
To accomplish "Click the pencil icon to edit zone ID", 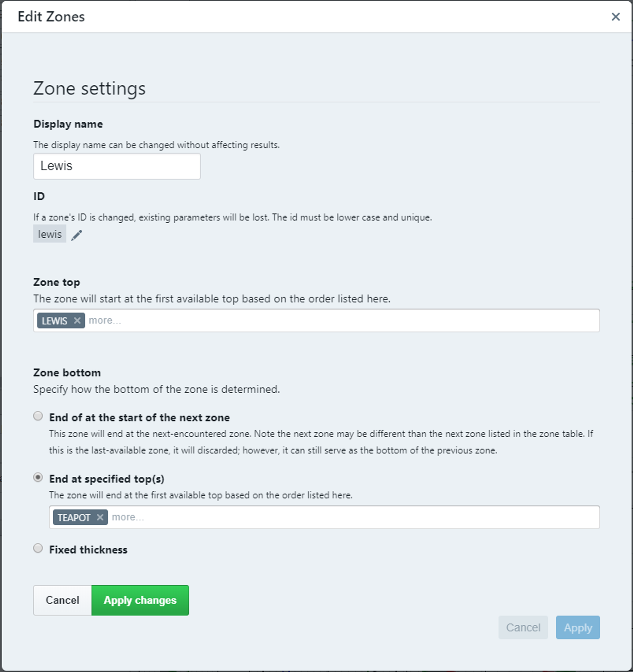I will [77, 235].
